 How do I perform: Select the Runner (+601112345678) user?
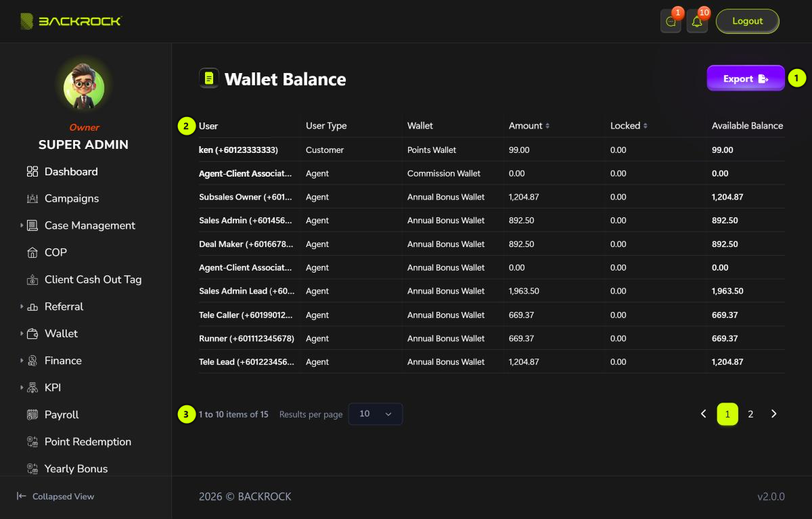246,338
